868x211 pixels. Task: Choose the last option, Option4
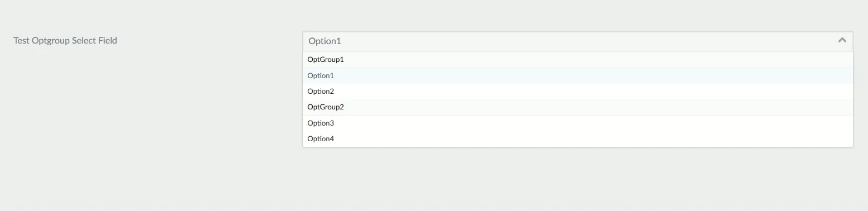(578, 139)
